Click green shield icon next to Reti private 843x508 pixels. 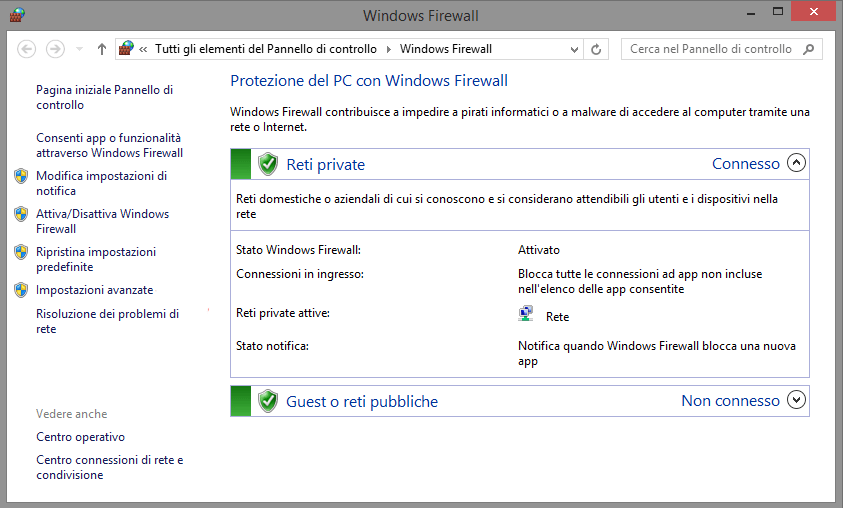point(268,164)
